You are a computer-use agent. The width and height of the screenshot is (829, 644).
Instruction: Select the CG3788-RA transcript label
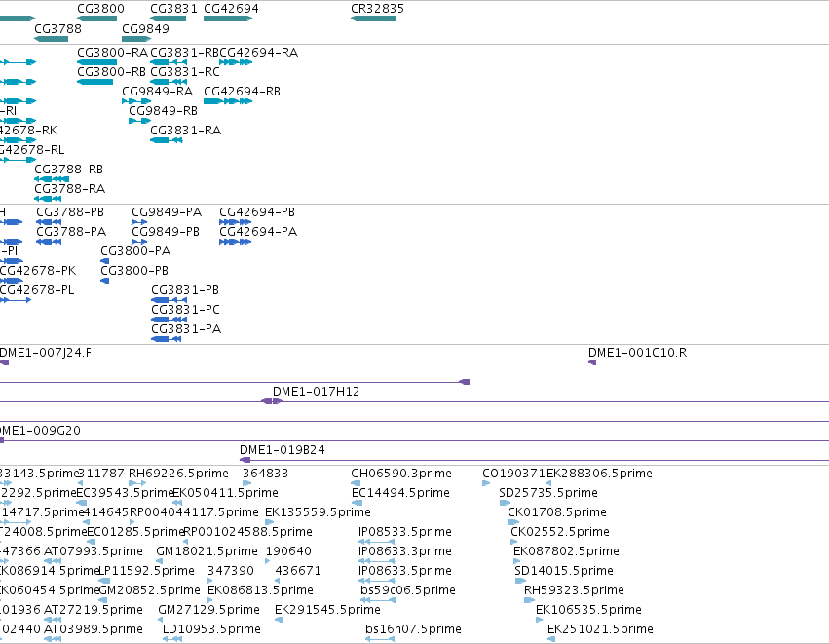point(70,189)
